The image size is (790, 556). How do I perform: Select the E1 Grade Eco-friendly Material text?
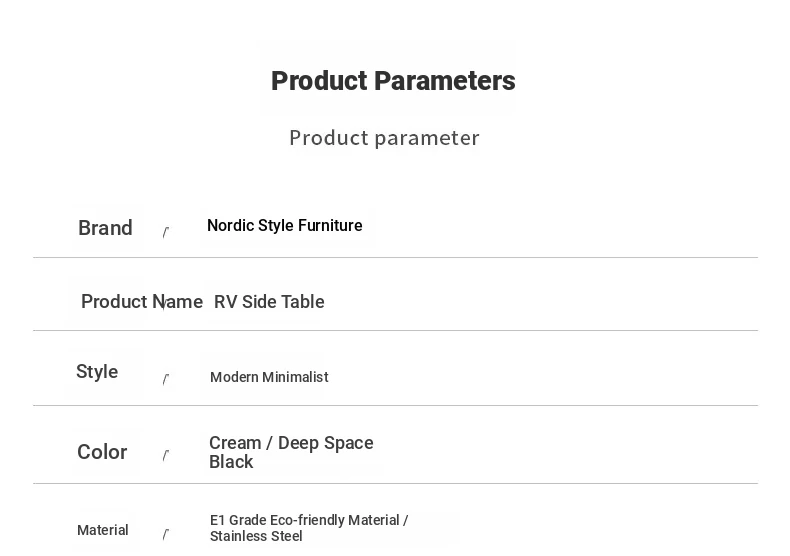[x=306, y=520]
